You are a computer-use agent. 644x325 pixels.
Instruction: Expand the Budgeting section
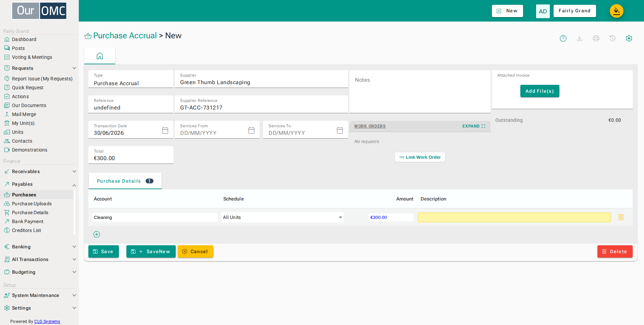click(x=40, y=272)
